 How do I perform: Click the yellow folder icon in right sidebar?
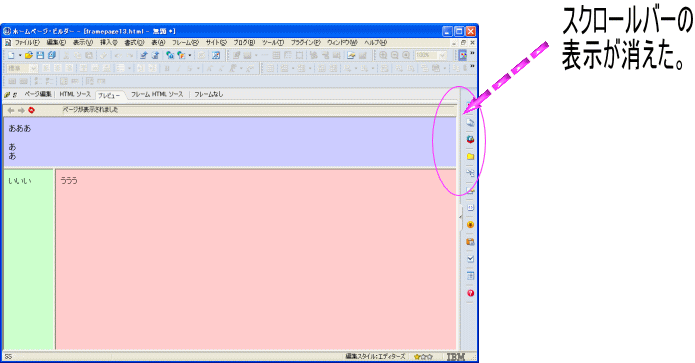click(470, 156)
